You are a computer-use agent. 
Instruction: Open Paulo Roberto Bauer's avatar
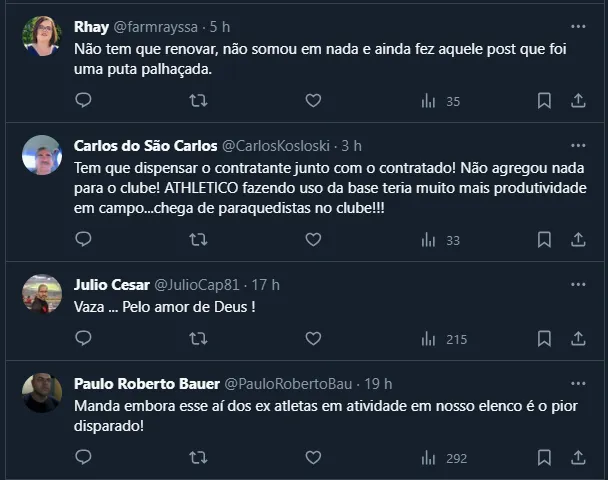pyautogui.click(x=42, y=393)
